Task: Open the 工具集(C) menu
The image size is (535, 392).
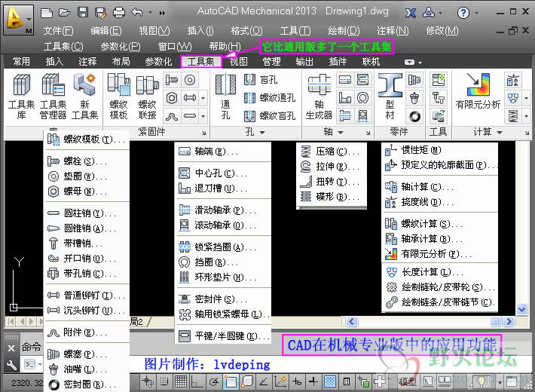Action: [x=63, y=47]
